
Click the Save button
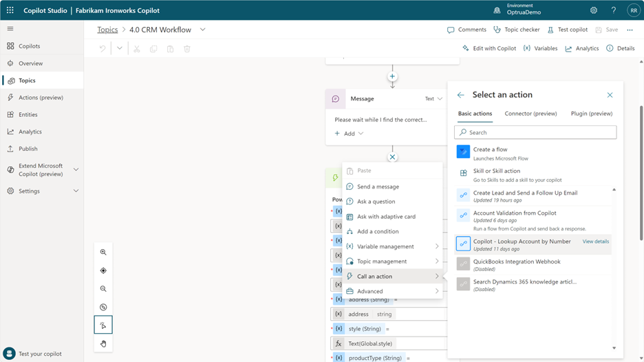tap(607, 30)
